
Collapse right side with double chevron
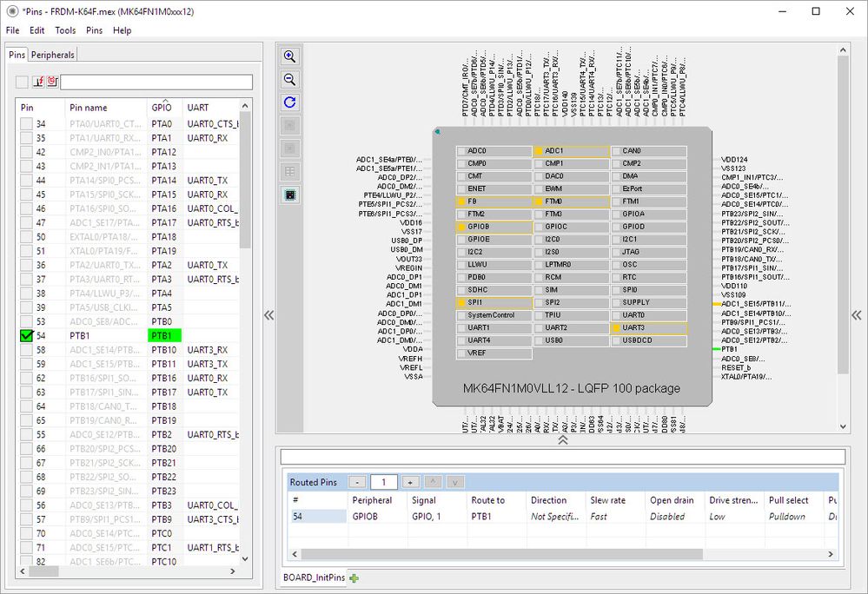857,315
